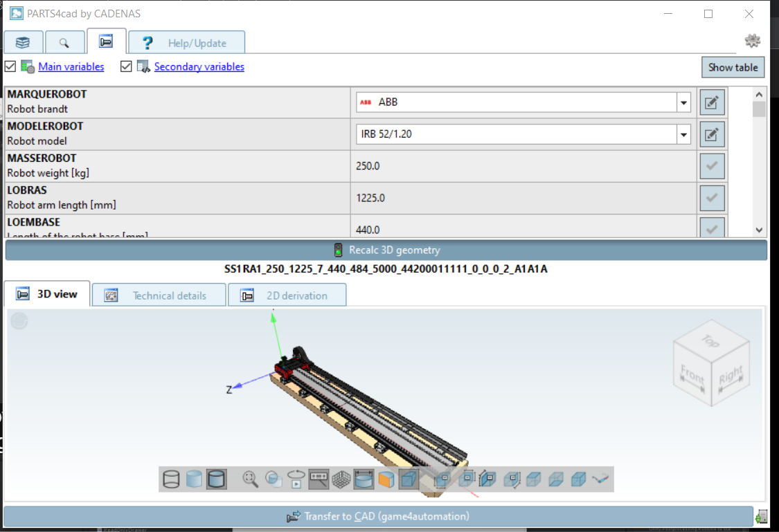Click the LOEMBASE value 440.0
779x532 pixels.
(368, 230)
